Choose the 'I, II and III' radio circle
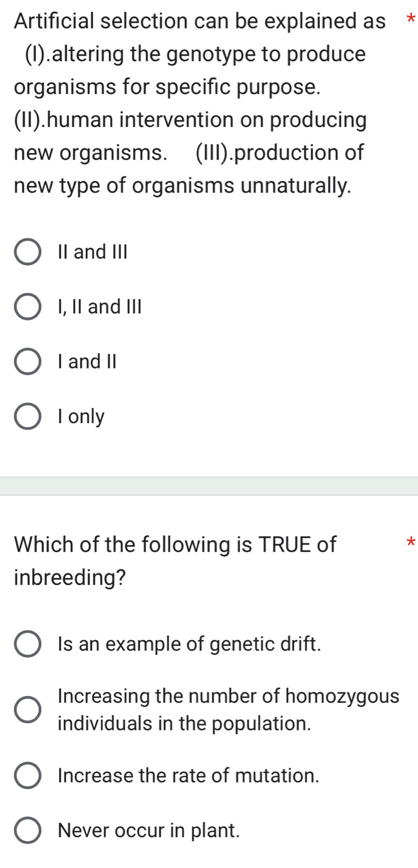 27,307
